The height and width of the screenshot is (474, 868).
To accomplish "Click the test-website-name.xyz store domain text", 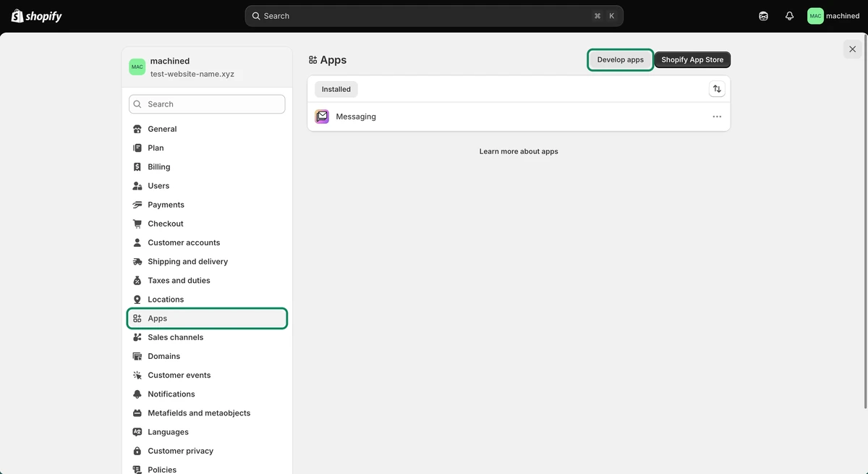I will 192,74.
